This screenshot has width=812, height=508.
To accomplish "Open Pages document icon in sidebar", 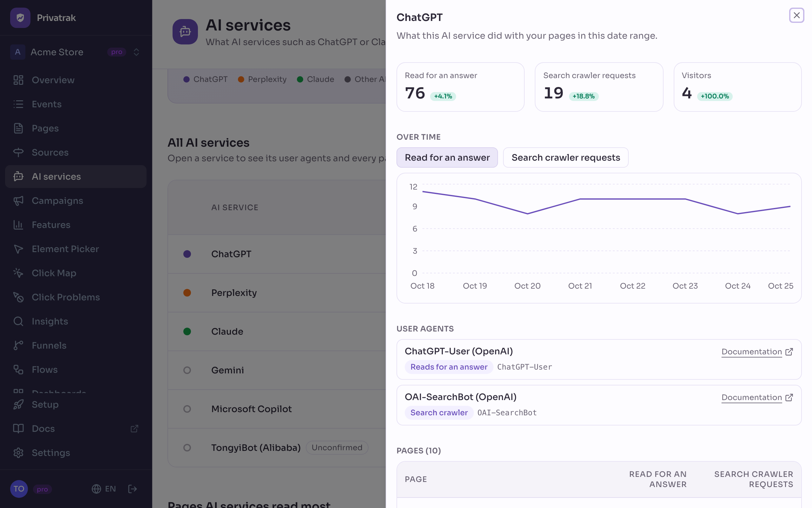I will click(18, 128).
